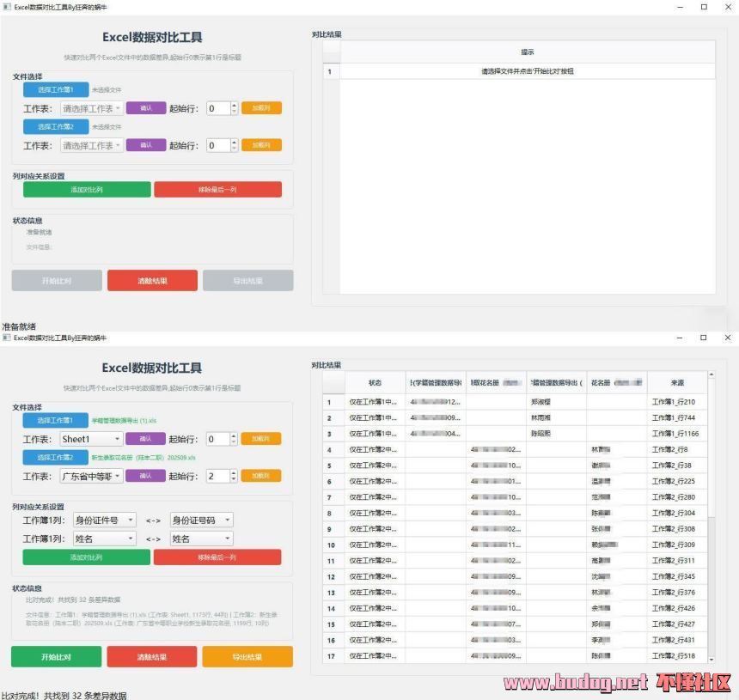Click the green 开始比对 button
The image size is (739, 700).
pyautogui.click(x=56, y=657)
